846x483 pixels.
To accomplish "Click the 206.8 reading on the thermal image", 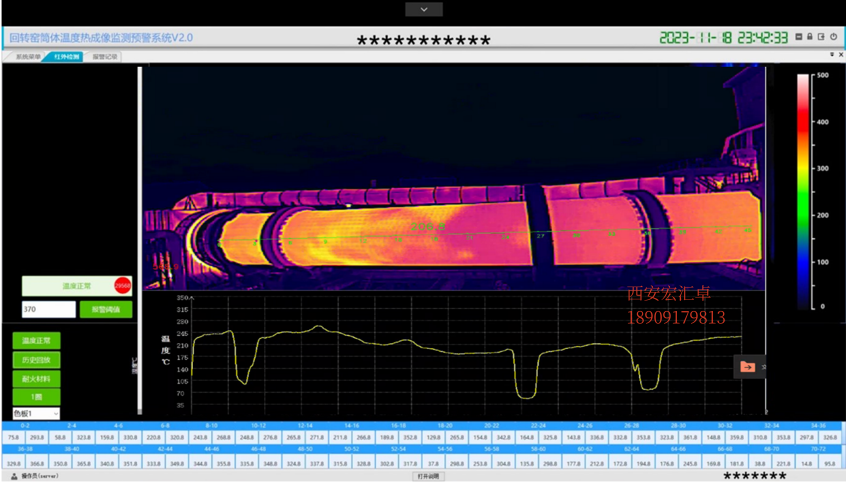I will pyautogui.click(x=427, y=227).
